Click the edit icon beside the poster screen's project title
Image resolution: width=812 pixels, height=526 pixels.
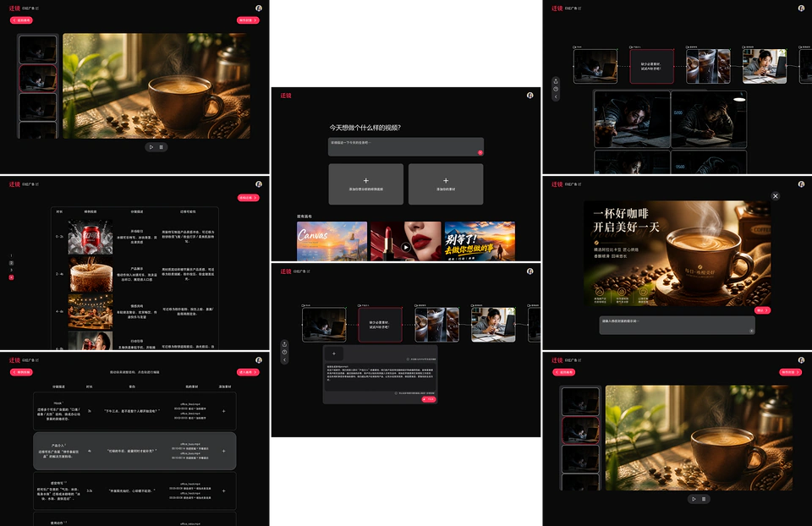pyautogui.click(x=580, y=184)
